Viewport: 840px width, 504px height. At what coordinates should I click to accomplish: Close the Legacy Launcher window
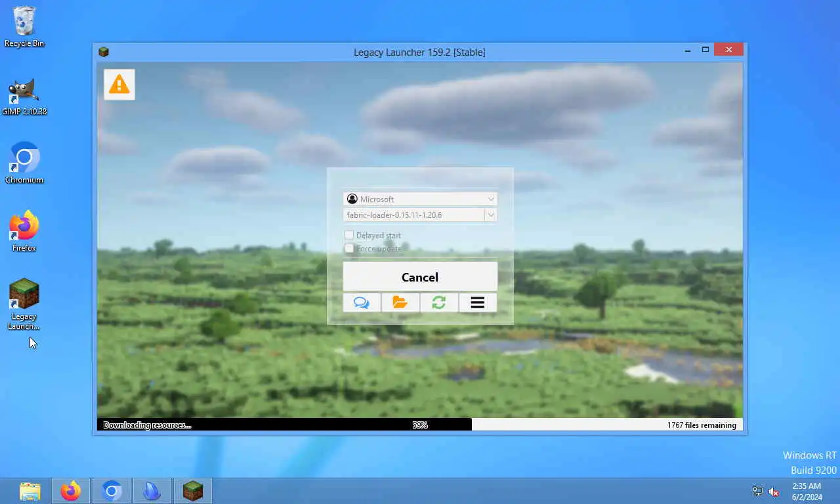pyautogui.click(x=729, y=50)
